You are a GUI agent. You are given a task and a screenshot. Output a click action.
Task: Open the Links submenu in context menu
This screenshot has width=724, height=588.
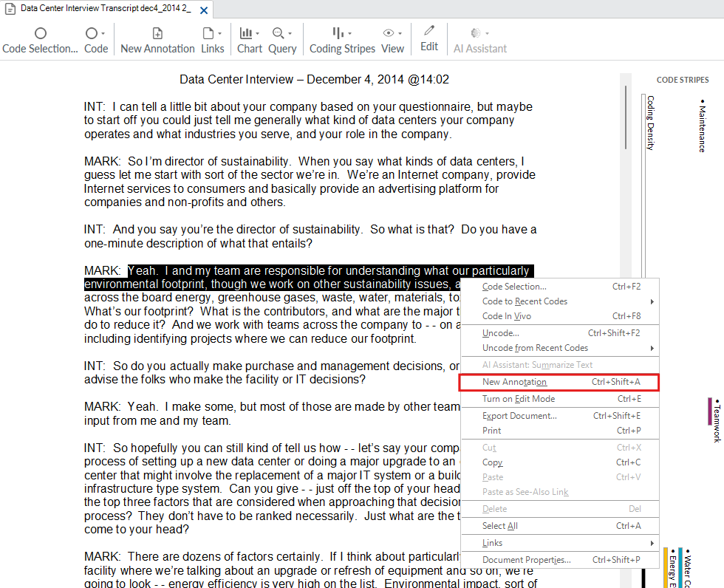[560, 543]
